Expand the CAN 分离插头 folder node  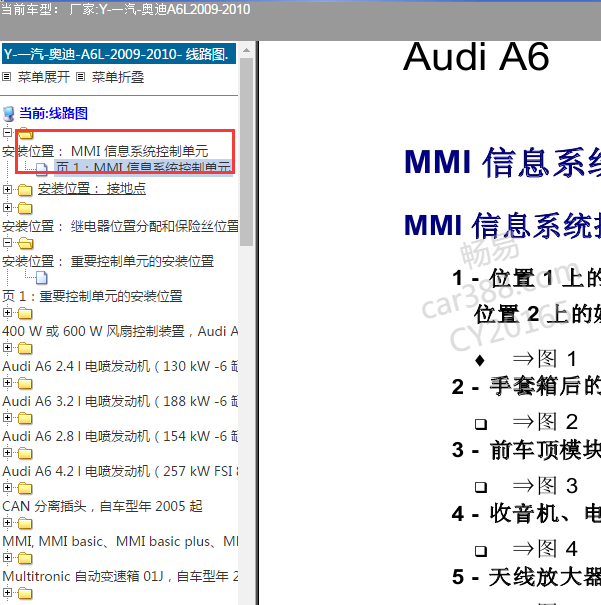(7, 488)
